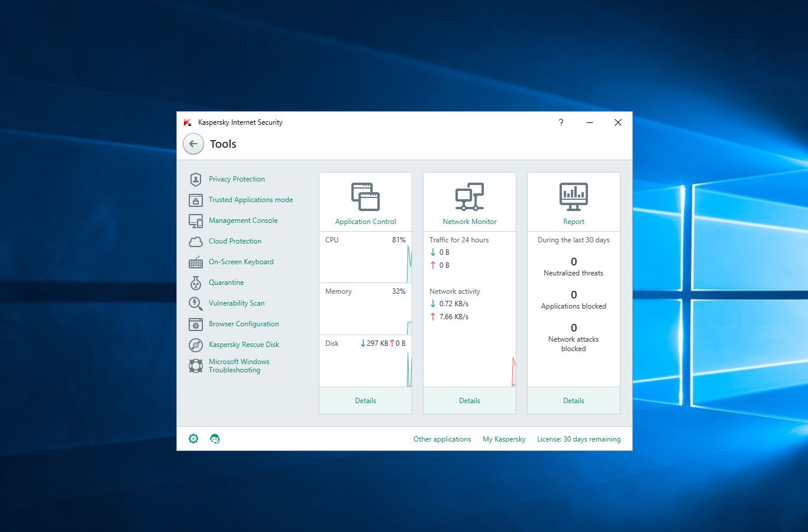Open the Cloud Protection link

235,241
